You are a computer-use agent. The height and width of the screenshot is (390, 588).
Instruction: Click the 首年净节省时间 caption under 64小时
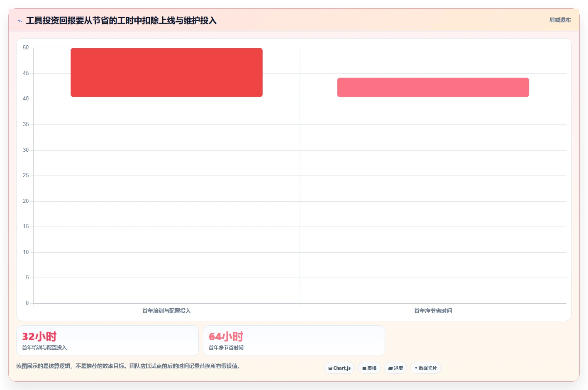(x=226, y=348)
